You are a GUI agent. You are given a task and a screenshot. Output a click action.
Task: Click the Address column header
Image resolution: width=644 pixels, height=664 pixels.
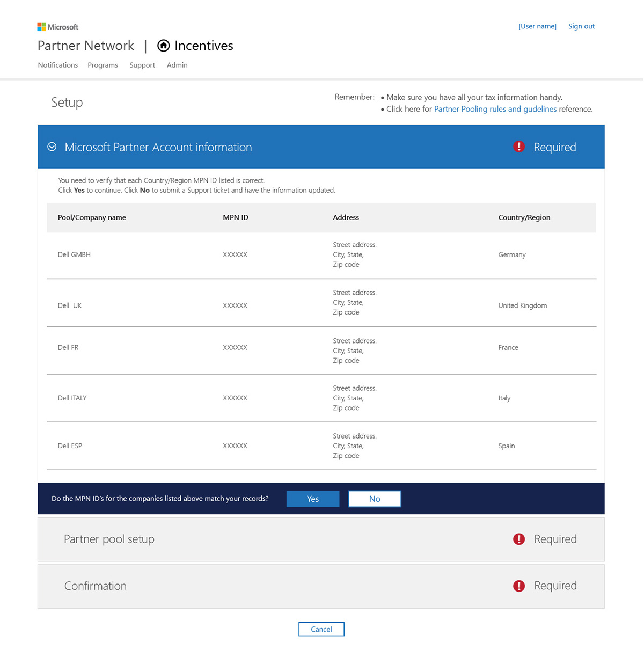(x=346, y=217)
